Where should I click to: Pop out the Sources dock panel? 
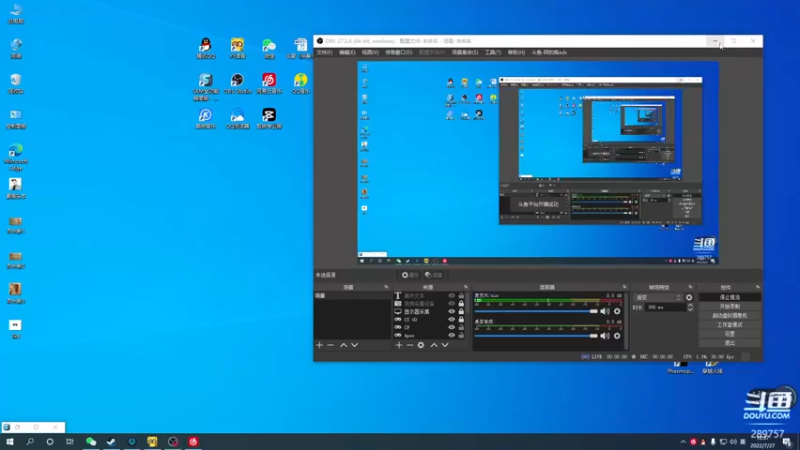(466, 287)
